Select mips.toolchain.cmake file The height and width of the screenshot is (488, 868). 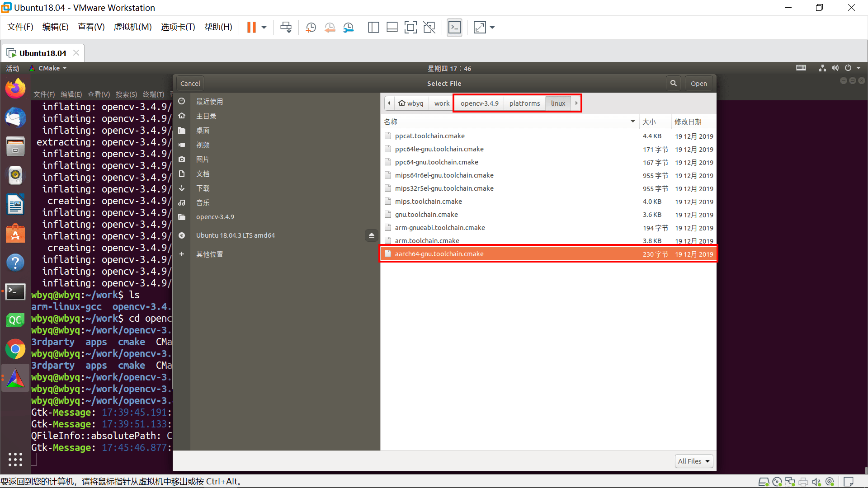[x=548, y=202]
